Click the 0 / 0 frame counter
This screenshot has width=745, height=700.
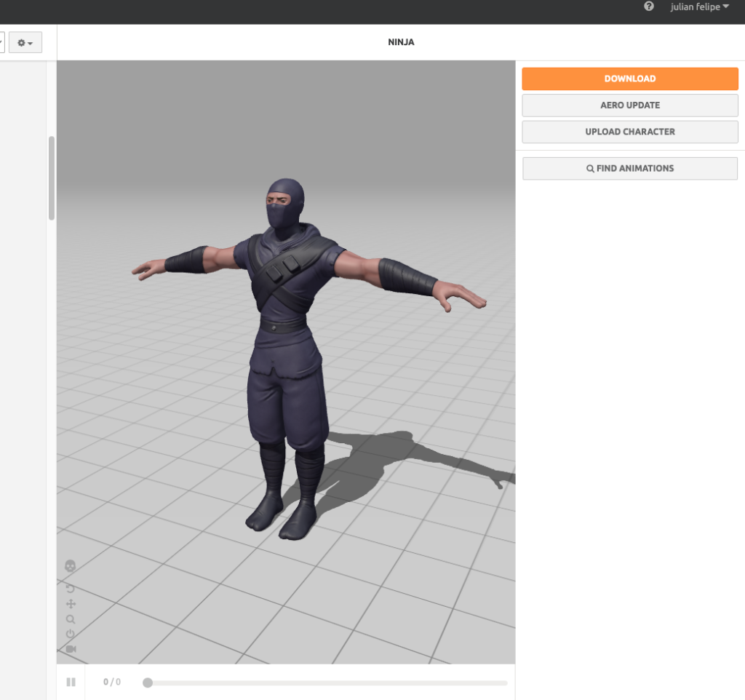[x=112, y=682]
